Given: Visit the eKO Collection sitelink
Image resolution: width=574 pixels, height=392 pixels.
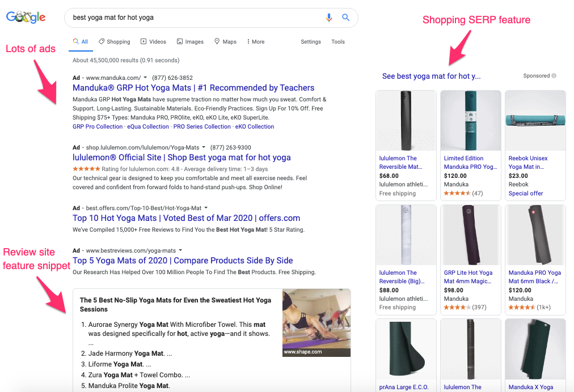Looking at the screenshot, I should point(255,126).
